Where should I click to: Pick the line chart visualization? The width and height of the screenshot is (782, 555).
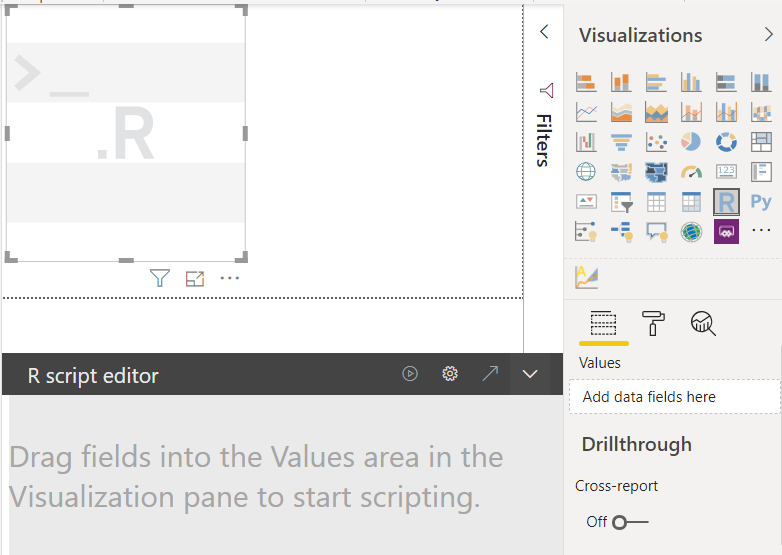click(587, 112)
